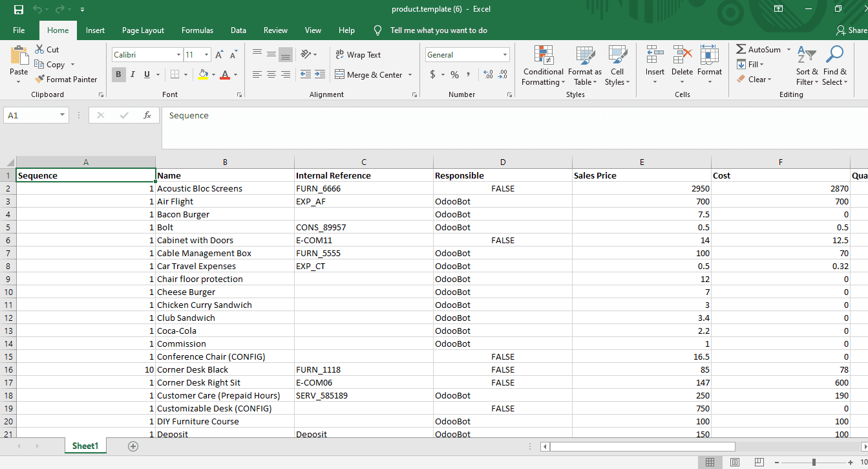Cut the selection with the scissors icon
The width and height of the screenshot is (868, 469).
click(x=39, y=49)
